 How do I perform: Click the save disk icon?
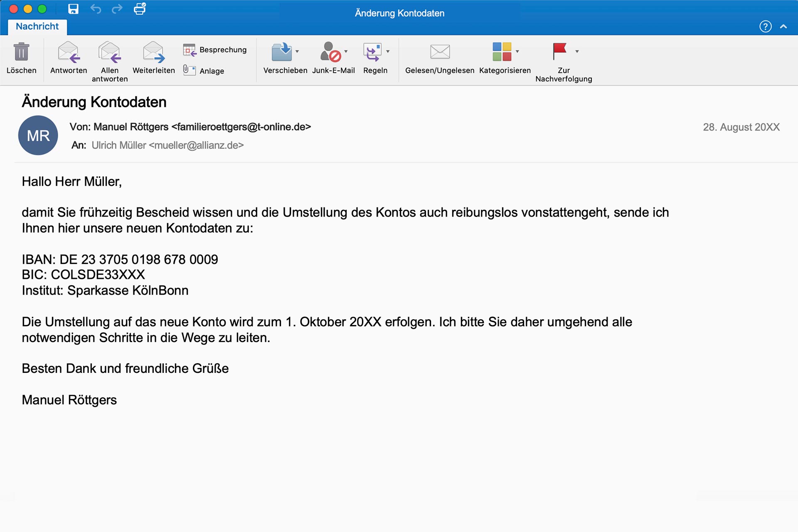73,9
